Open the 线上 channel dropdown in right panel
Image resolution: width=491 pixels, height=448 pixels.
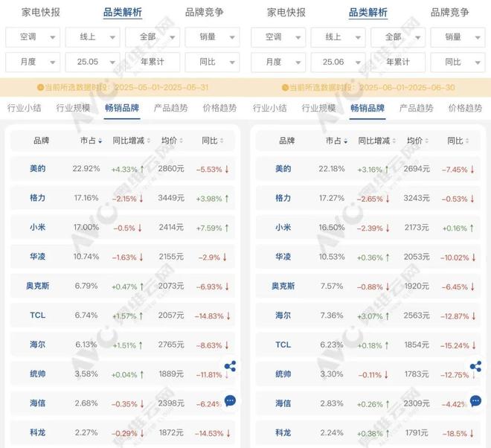click(338, 37)
